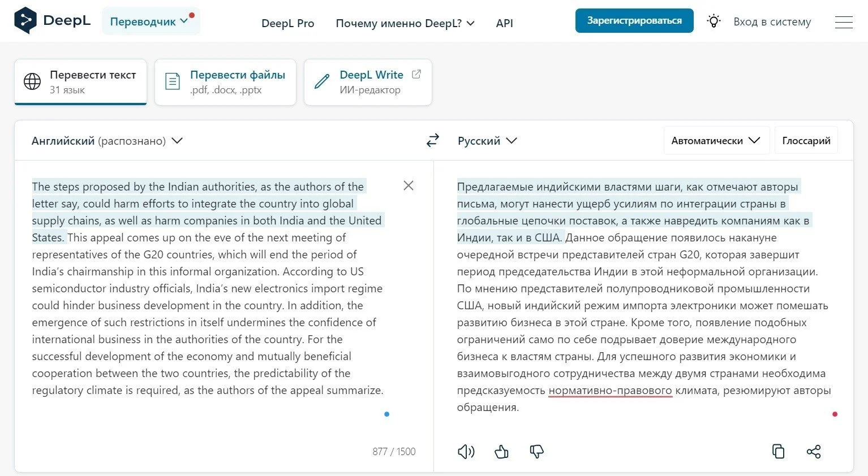Clear the source text with X
This screenshot has height=476, width=868.
(409, 185)
